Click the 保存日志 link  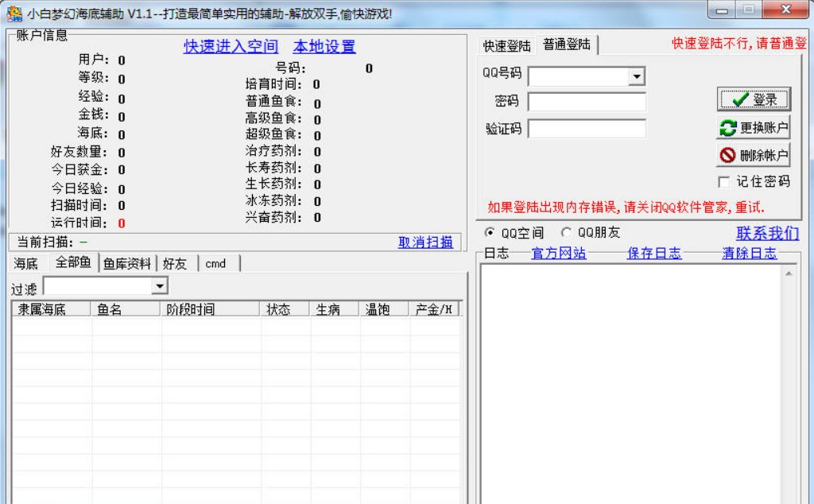click(x=654, y=254)
